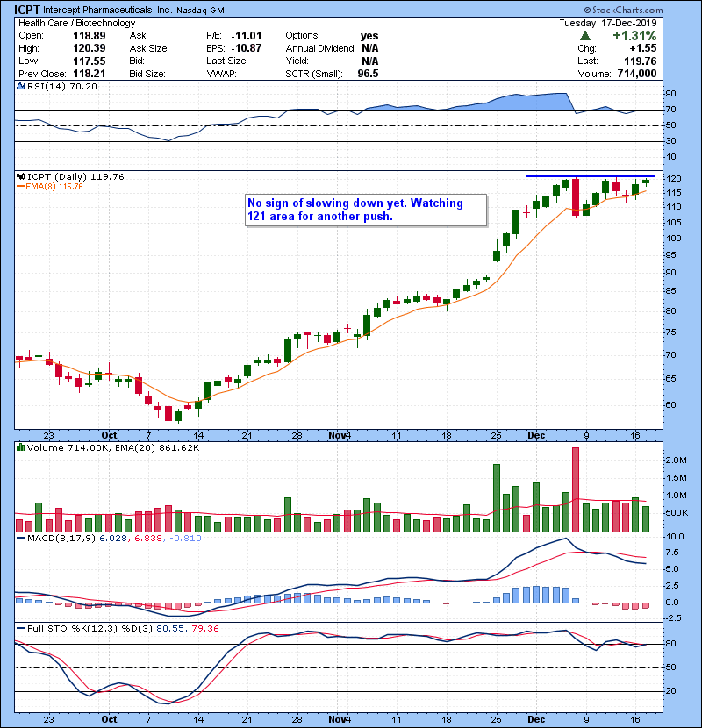Click the blue resistance line near 120
The width and height of the screenshot is (702, 728).
pyautogui.click(x=591, y=176)
